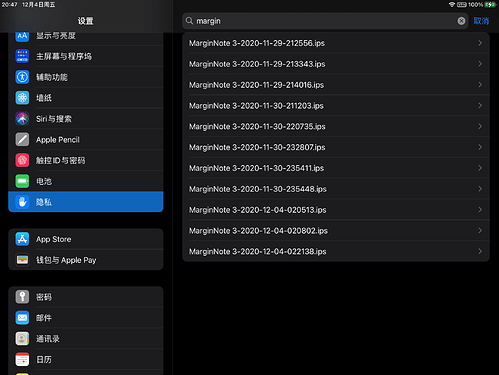Image resolution: width=499 pixels, height=375 pixels.
Task: Open chevron for 2020-11-30-220735.ips
Action: click(x=480, y=126)
